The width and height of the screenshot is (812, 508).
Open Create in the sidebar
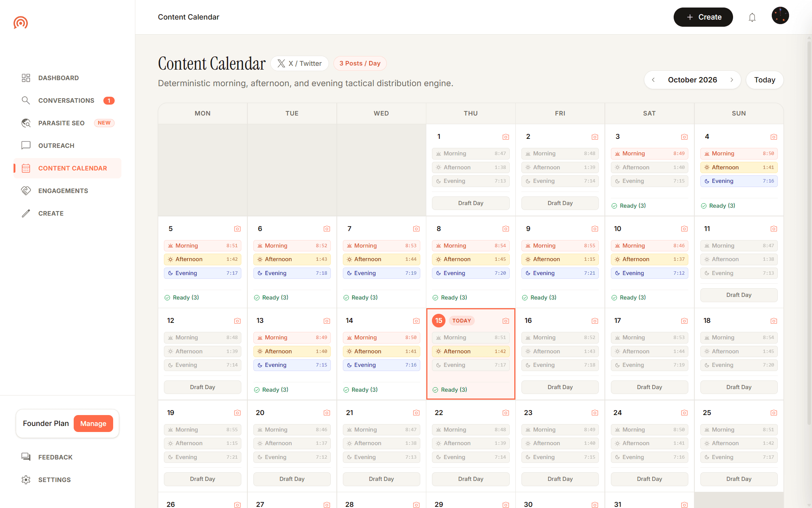pos(68,213)
